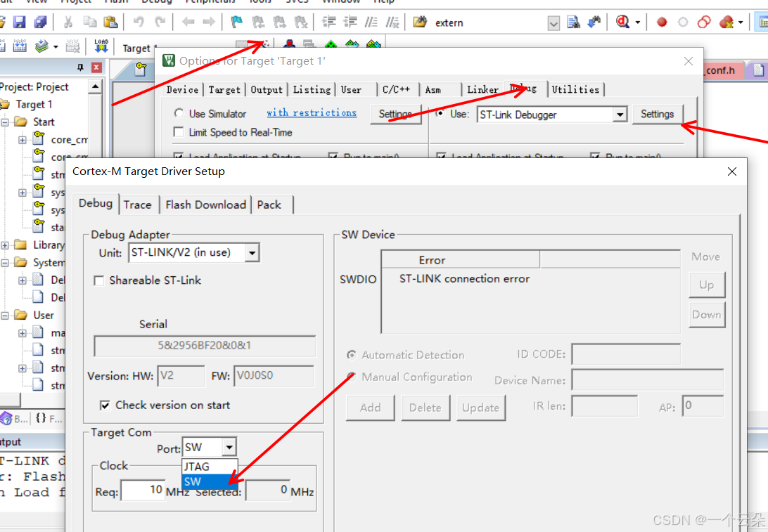Click the Update button in SW Device
This screenshot has height=532, width=768.
click(x=480, y=408)
